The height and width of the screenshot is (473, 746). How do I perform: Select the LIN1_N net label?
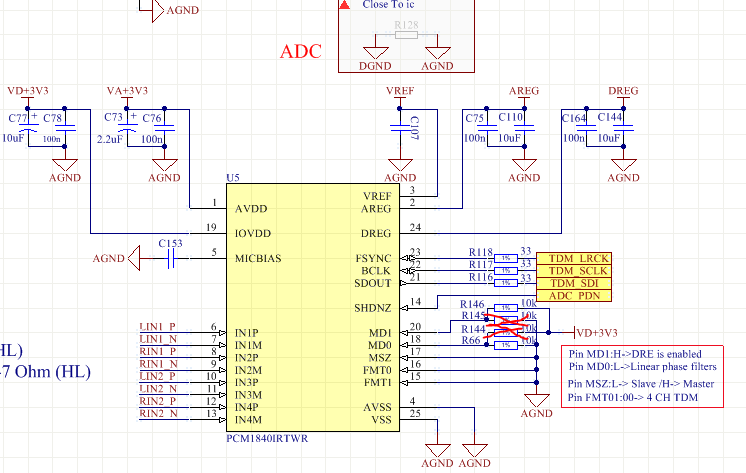click(158, 339)
